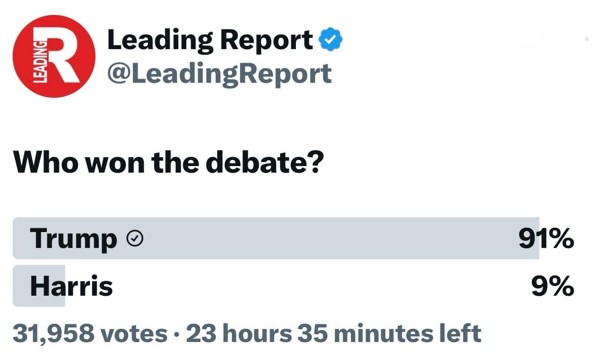
Task: Click the 23 hours 35 minutes left text
Action: click(333, 333)
